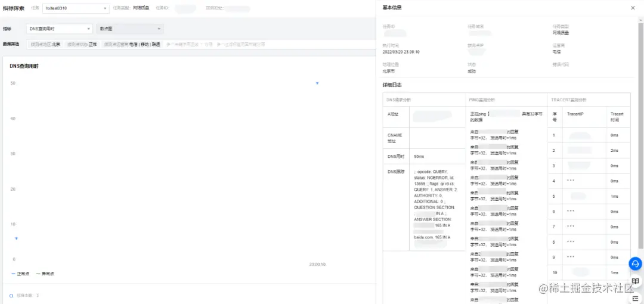Select the 2ms time in tracert row 2
This screenshot has width=644, height=304.
(x=614, y=151)
